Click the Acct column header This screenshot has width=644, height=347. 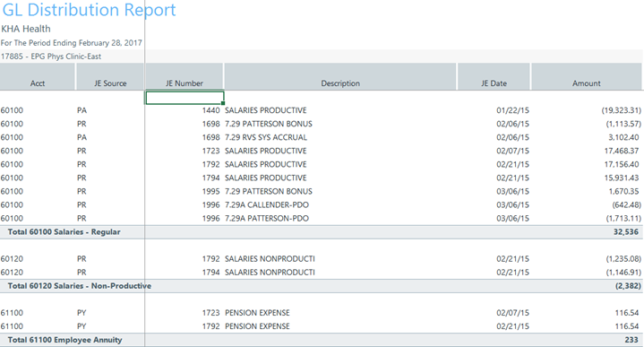click(x=38, y=76)
